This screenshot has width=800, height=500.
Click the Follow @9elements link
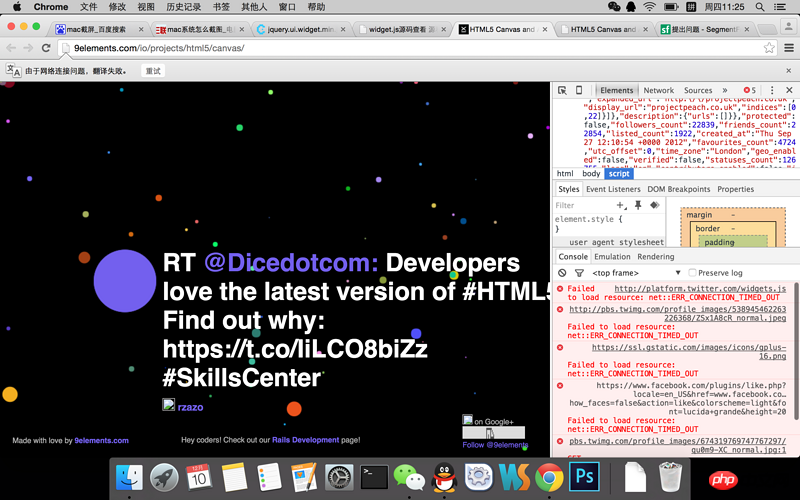[495, 445]
